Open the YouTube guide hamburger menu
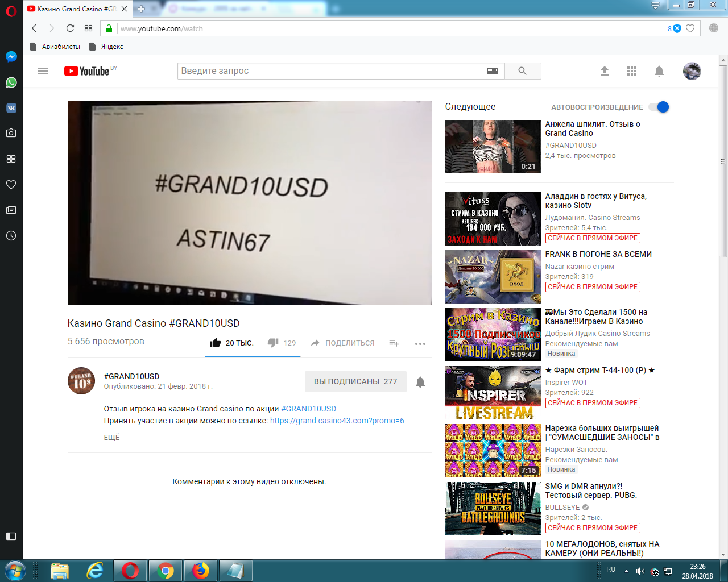Screen dimensions: 728x582 pyautogui.click(x=43, y=71)
